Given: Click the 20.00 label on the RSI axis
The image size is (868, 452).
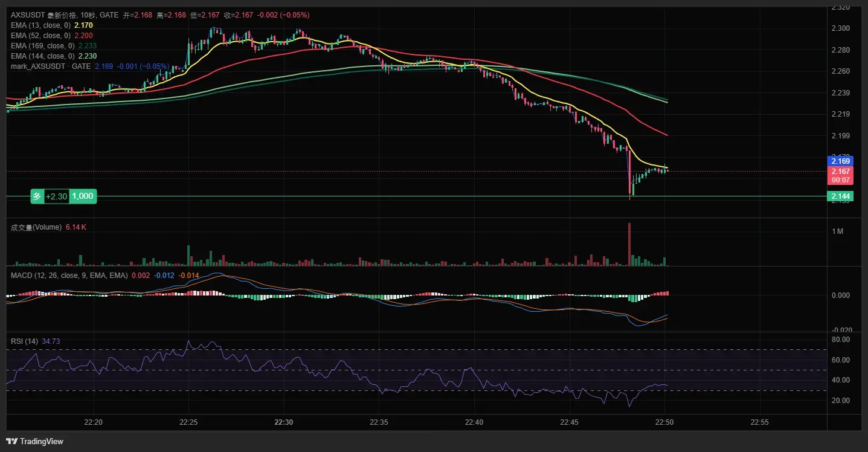Looking at the screenshot, I should [841, 401].
